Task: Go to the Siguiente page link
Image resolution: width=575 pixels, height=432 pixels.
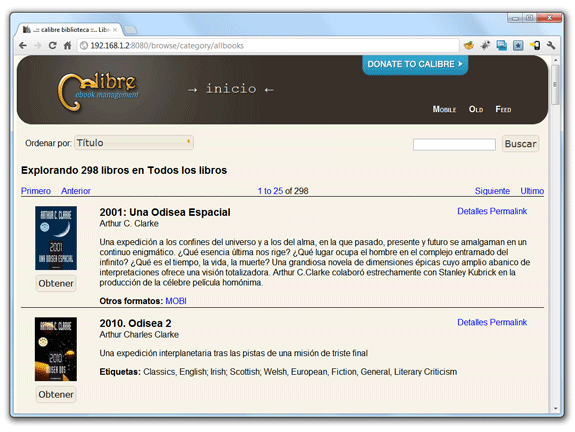Action: coord(492,191)
